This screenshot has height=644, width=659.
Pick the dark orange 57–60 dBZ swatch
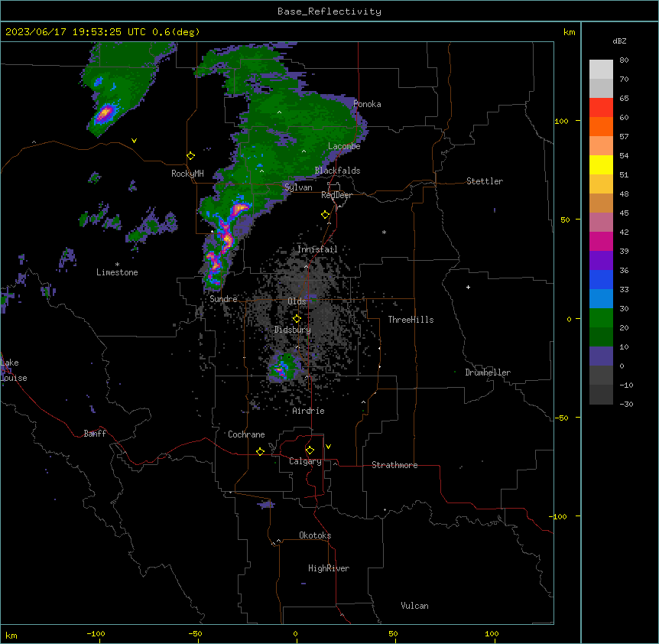601,126
